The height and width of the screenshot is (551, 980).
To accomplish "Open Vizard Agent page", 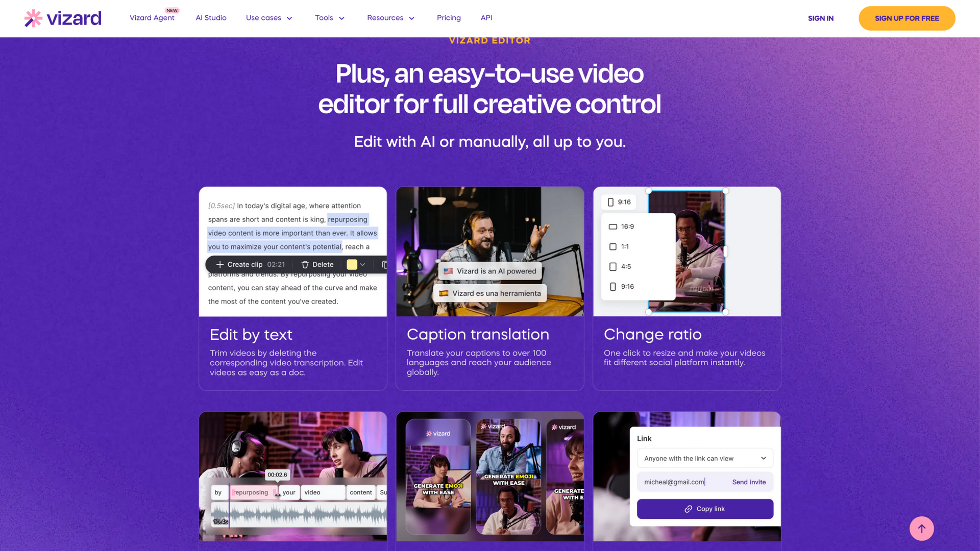I will [x=152, y=18].
